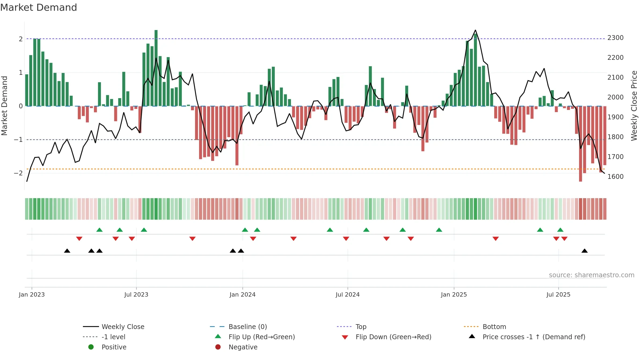Click the Market Demand y-axis title
Image resolution: width=644 pixels, height=362 pixels.
[x=4, y=106]
